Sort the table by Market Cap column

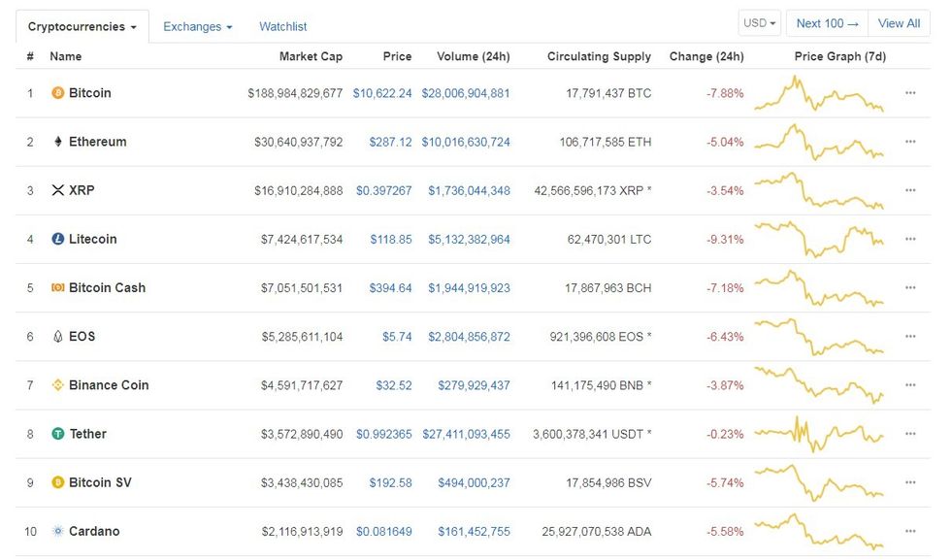[311, 56]
